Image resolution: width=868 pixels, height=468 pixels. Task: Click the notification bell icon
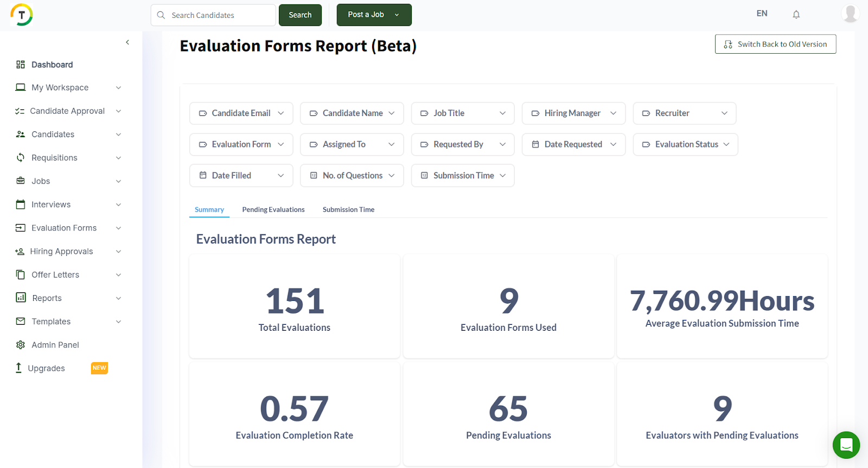(x=796, y=15)
